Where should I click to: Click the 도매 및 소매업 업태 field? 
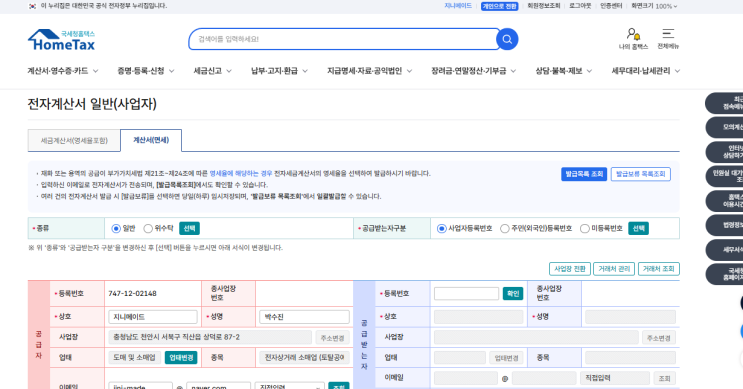[135, 358]
